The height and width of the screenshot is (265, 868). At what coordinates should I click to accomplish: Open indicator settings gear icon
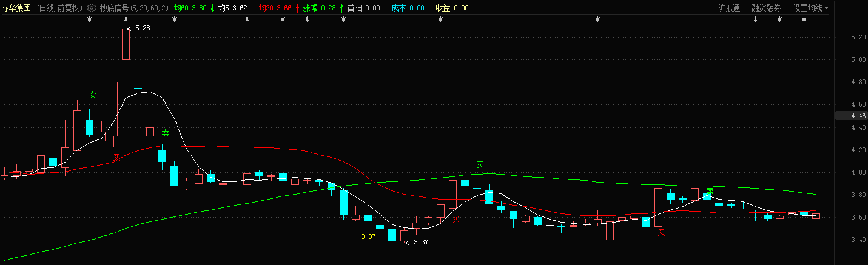click(92, 8)
